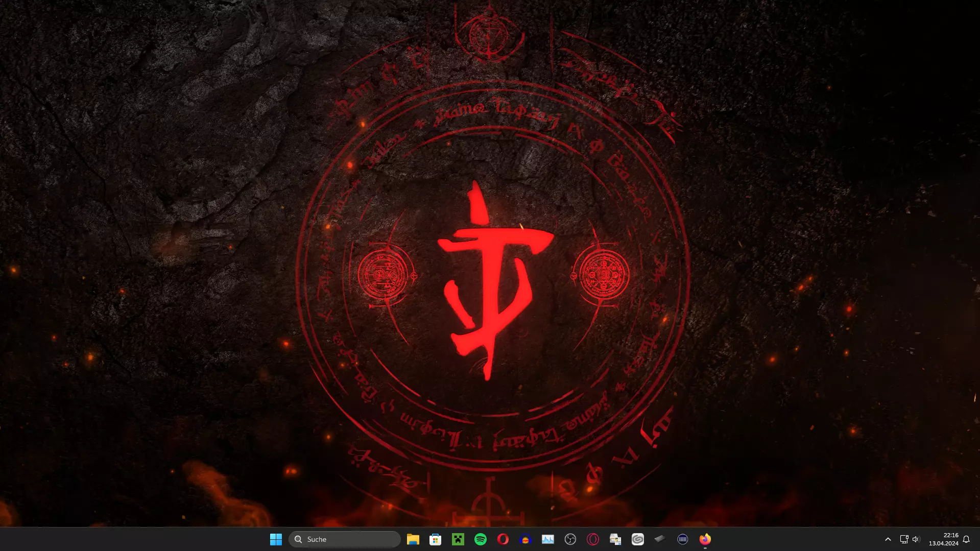Open the Audacity headphones icon
Image resolution: width=980 pixels, height=551 pixels.
coord(525,539)
